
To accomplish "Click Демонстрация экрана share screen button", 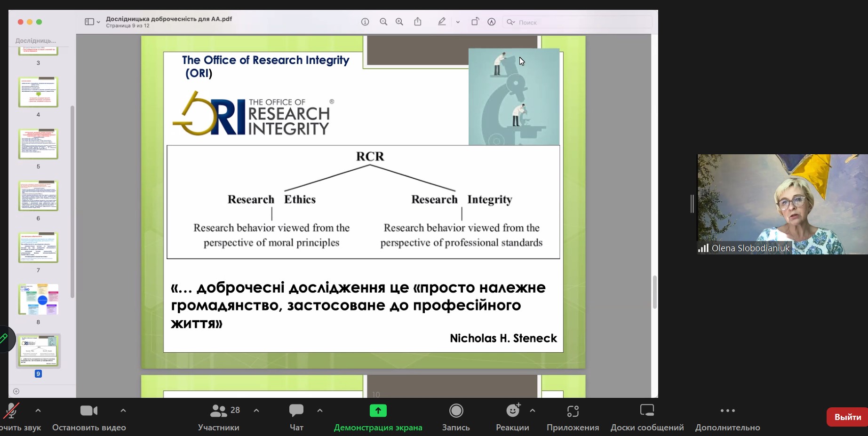I will (378, 411).
